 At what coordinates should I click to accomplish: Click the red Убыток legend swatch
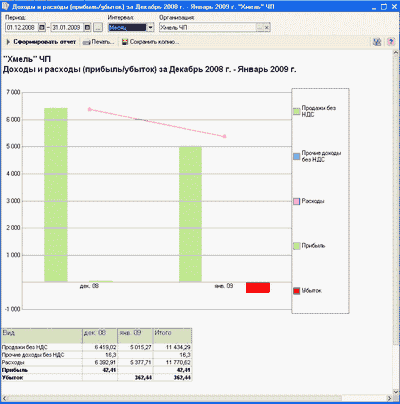297,291
